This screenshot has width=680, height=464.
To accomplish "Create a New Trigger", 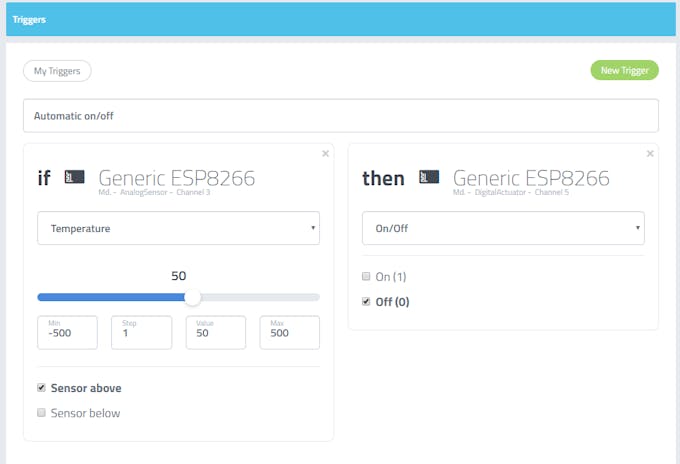I will [x=624, y=70].
